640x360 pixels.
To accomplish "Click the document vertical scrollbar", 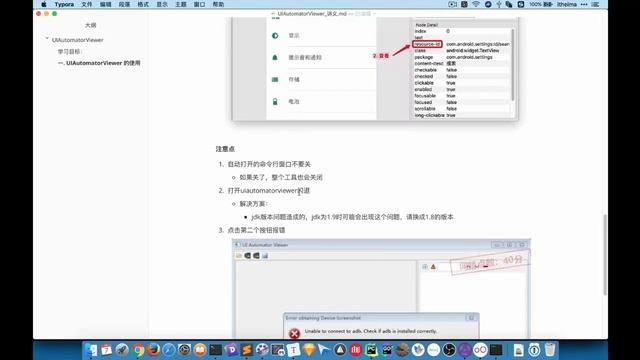I will pos(604,254).
